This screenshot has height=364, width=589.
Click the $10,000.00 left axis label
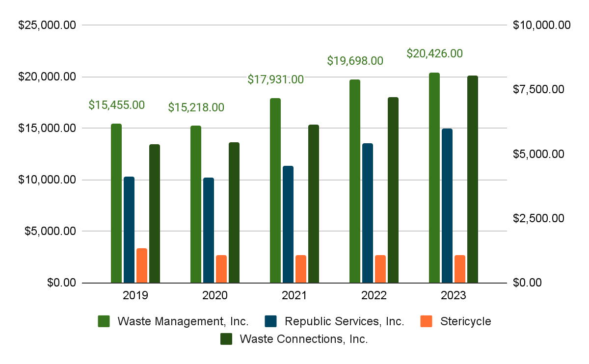(47, 180)
